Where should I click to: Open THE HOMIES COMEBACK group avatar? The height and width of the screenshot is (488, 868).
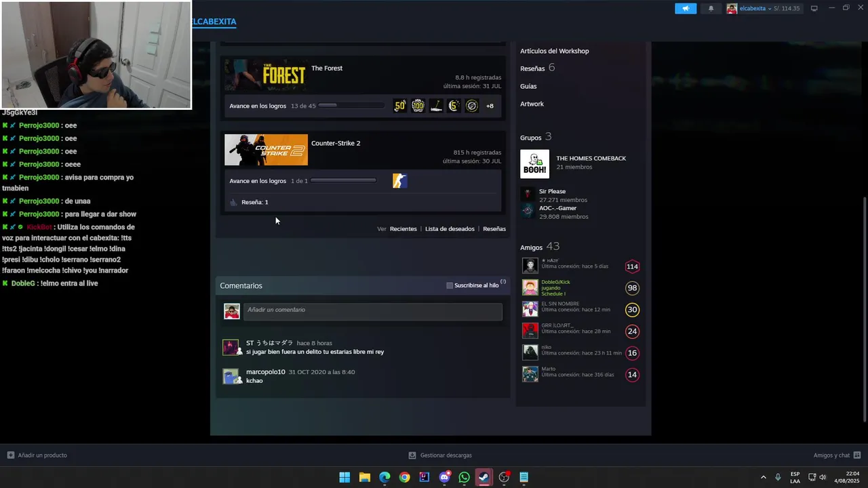pos(534,164)
